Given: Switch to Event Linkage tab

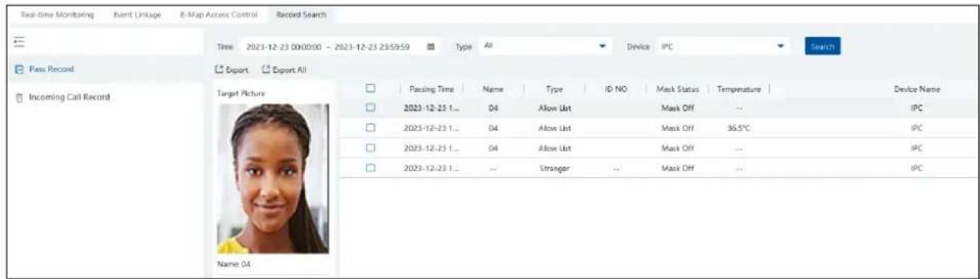Looking at the screenshot, I should click(136, 15).
